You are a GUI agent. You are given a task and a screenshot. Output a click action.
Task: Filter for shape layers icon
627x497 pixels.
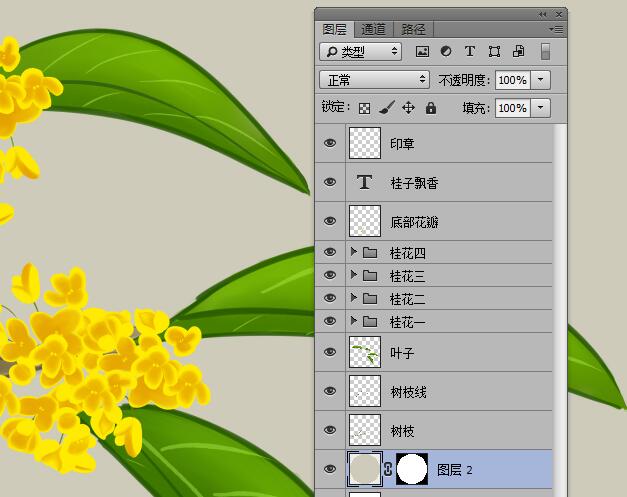pyautogui.click(x=494, y=52)
